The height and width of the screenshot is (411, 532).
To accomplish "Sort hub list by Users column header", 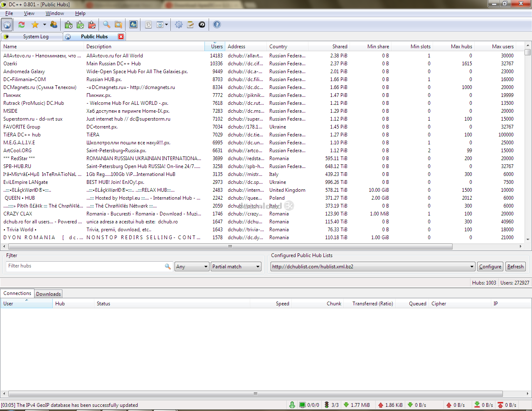I will click(214, 47).
